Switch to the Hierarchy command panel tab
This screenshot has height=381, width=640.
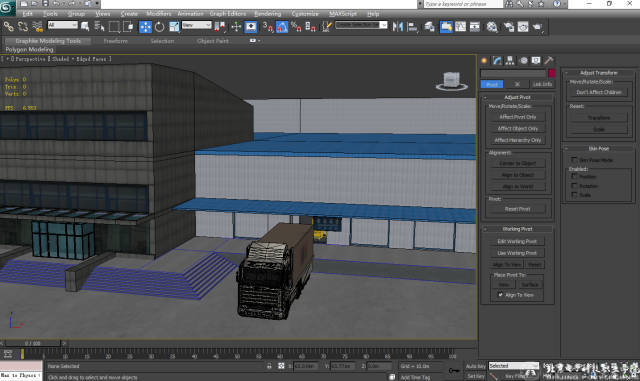tap(510, 61)
